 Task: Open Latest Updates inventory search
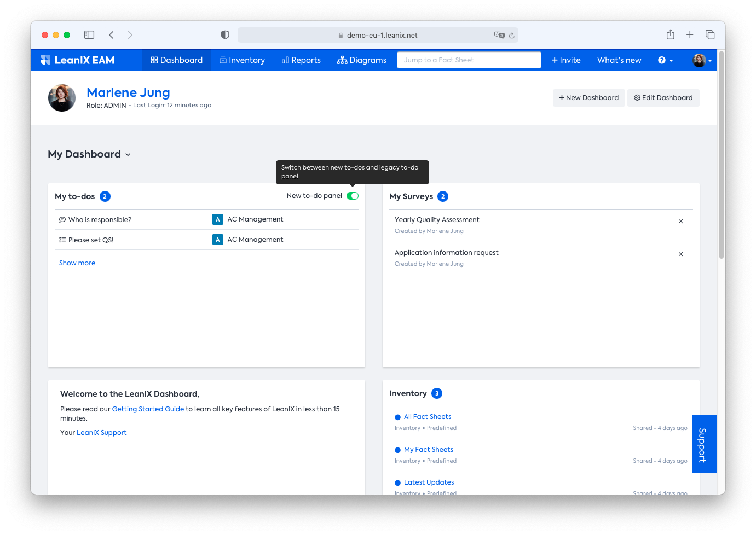pos(429,482)
